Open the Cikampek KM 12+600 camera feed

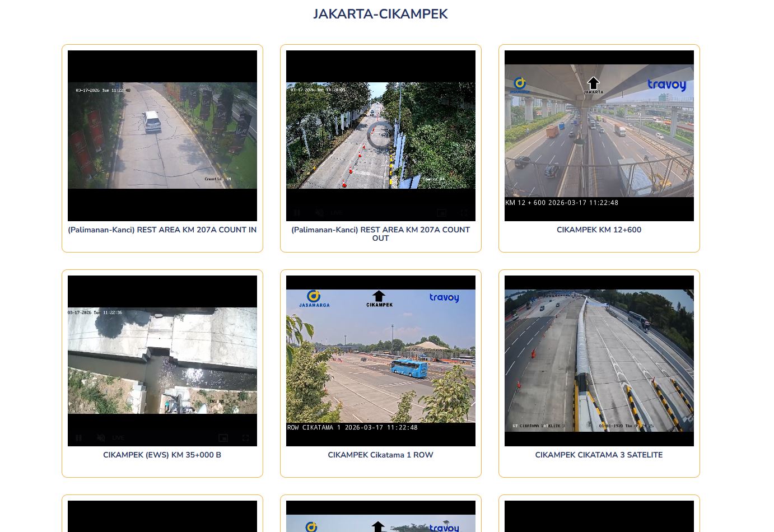pyautogui.click(x=599, y=135)
